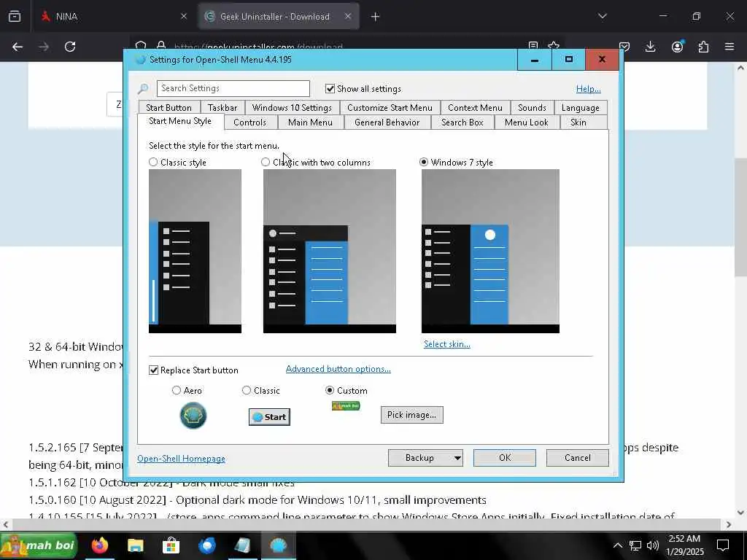Select Classic style radio button
747x560 pixels.
click(x=153, y=162)
